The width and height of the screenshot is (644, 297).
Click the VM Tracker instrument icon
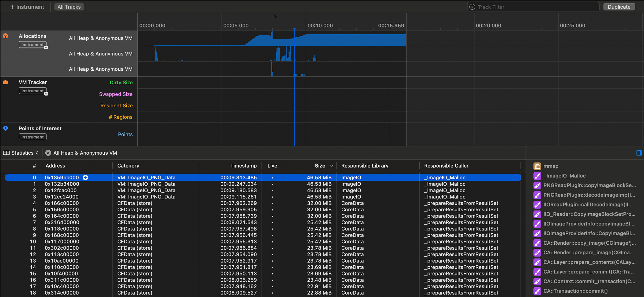5,82
